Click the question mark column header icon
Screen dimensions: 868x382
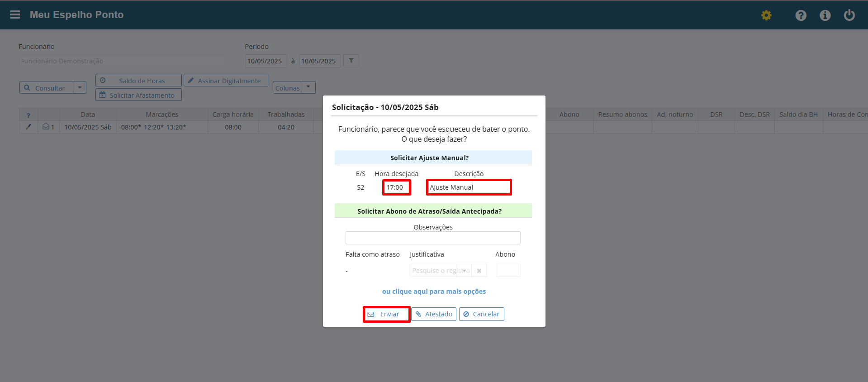point(28,115)
